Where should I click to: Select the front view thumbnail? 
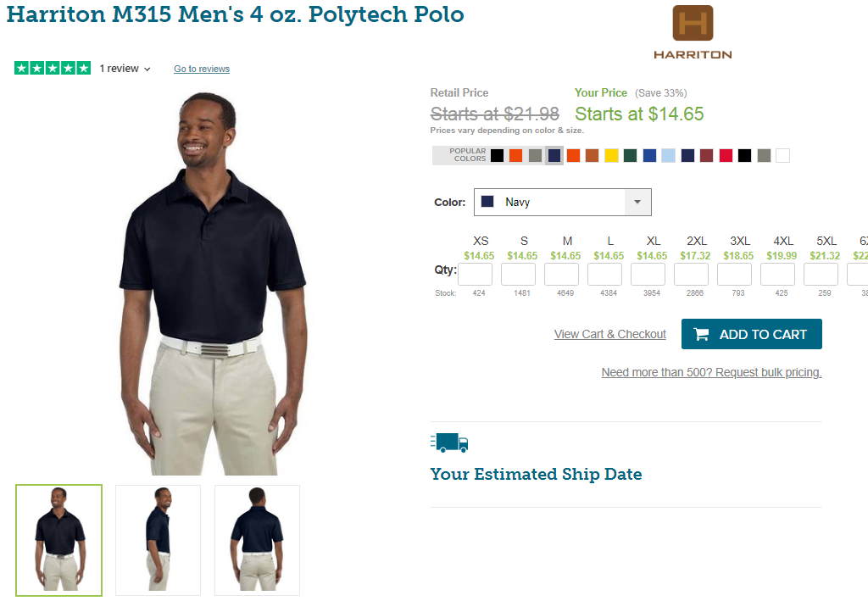[x=58, y=540]
